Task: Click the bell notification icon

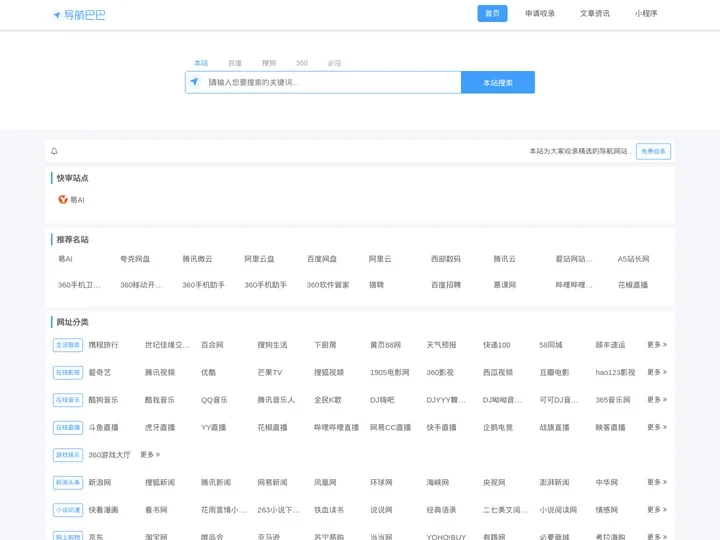Action: [x=54, y=151]
